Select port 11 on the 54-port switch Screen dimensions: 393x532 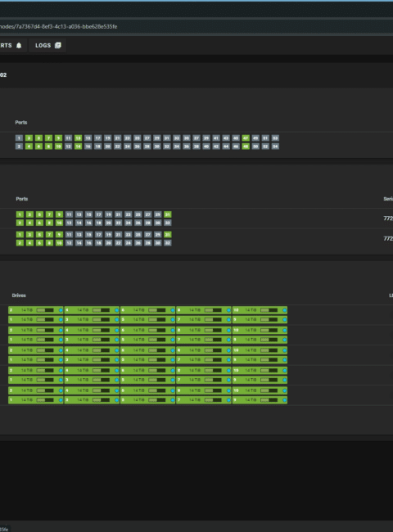pos(68,138)
